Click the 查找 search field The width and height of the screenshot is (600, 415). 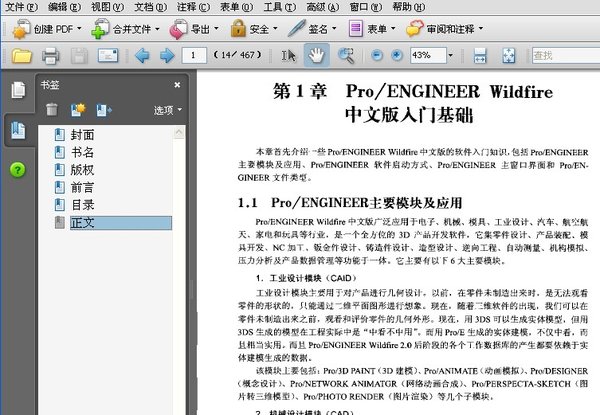point(566,55)
